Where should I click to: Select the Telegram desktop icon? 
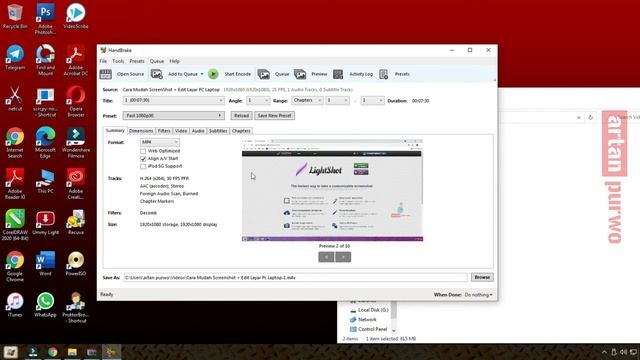pos(15,58)
